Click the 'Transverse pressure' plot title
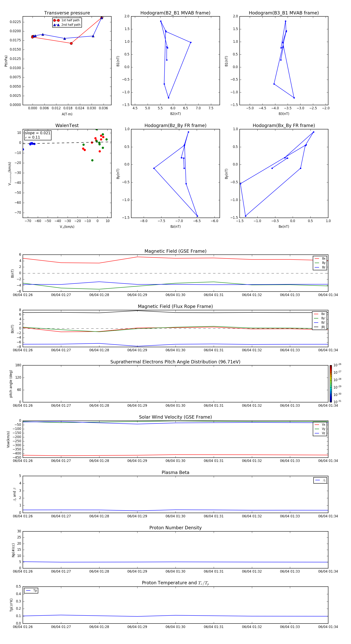This screenshot has width=351, height=644. [x=67, y=13]
